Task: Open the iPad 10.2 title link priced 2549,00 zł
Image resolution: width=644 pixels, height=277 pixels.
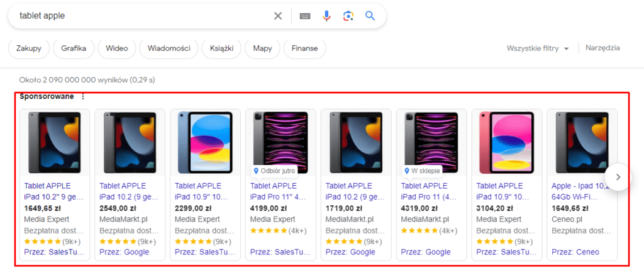Action: click(130, 191)
